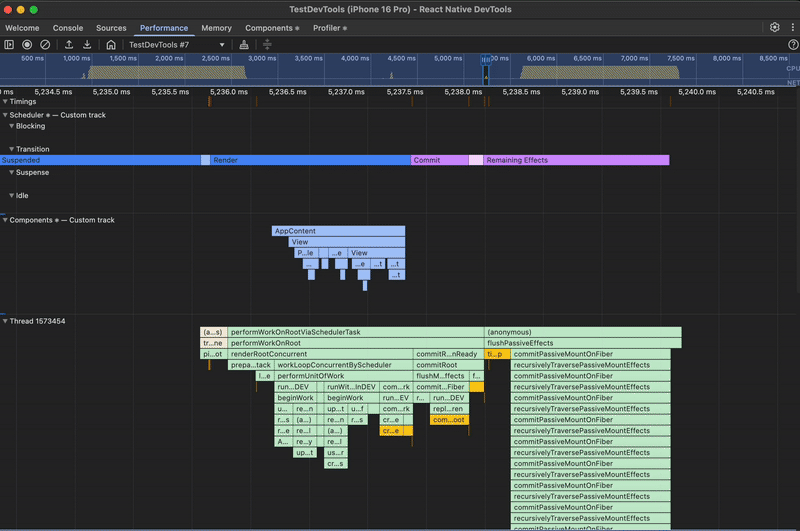
Task: Click the collect garbage broom icon
Action: pyautogui.click(x=244, y=45)
